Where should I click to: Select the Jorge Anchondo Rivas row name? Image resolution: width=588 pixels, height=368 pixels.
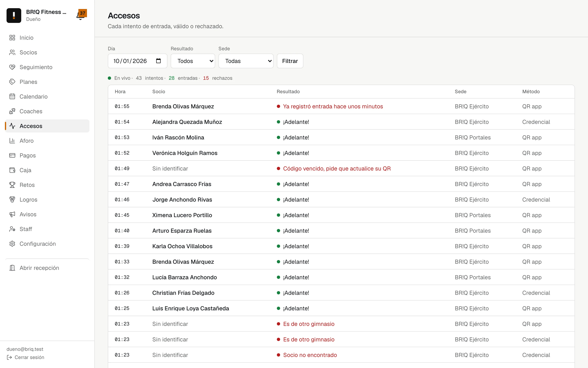pyautogui.click(x=182, y=200)
